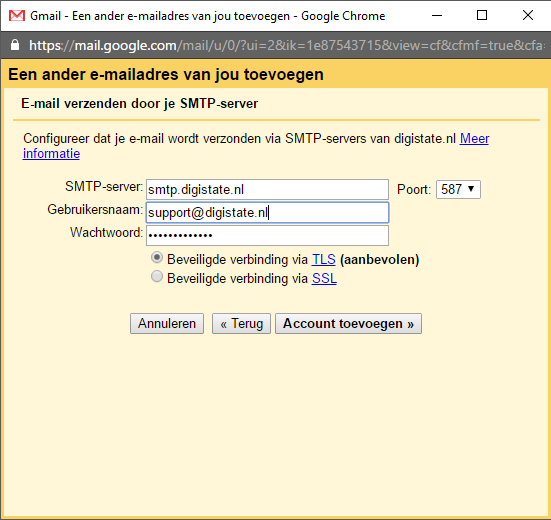Focus the SMTP-server input field
Image resolution: width=551 pixels, height=520 pixels.
pos(267,189)
